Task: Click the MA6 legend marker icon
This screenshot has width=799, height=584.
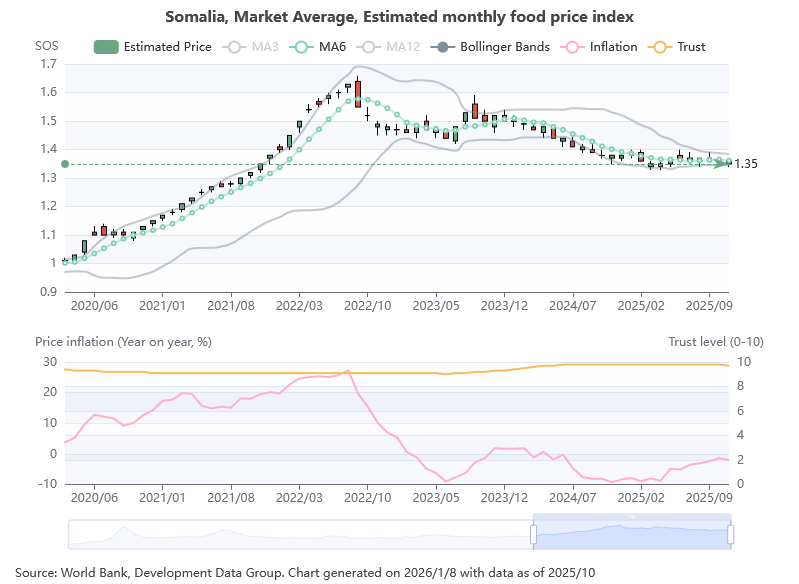Action: point(303,47)
